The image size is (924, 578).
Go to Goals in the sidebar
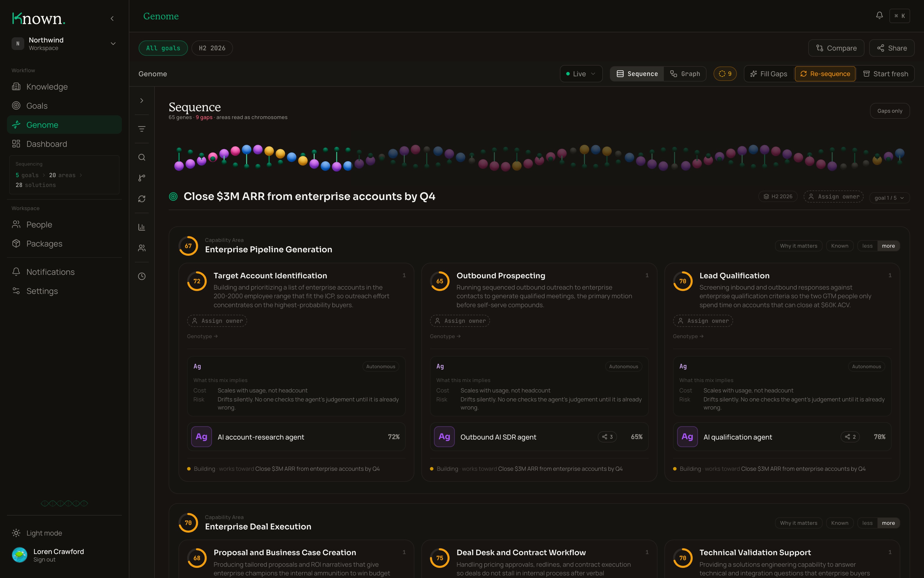(64, 106)
